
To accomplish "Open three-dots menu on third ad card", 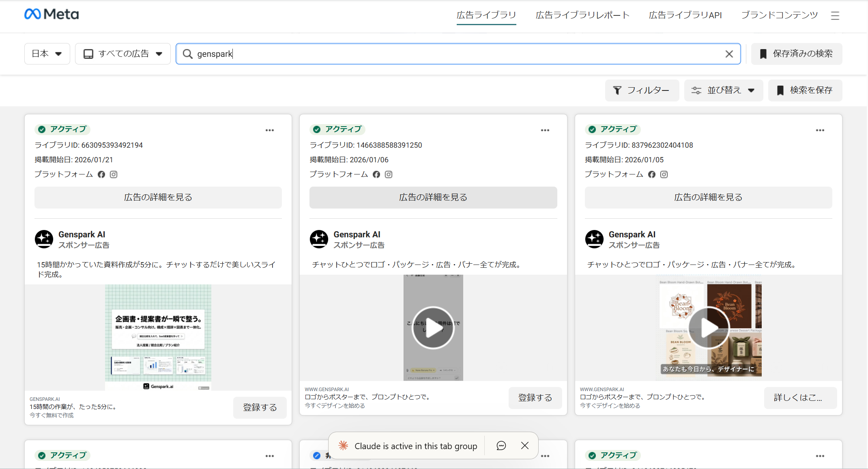I will tap(820, 130).
